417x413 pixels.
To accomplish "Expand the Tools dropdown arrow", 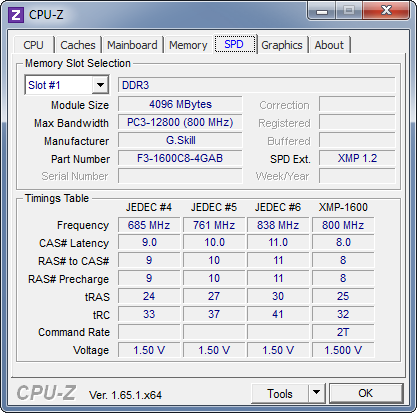I will coord(316,393).
